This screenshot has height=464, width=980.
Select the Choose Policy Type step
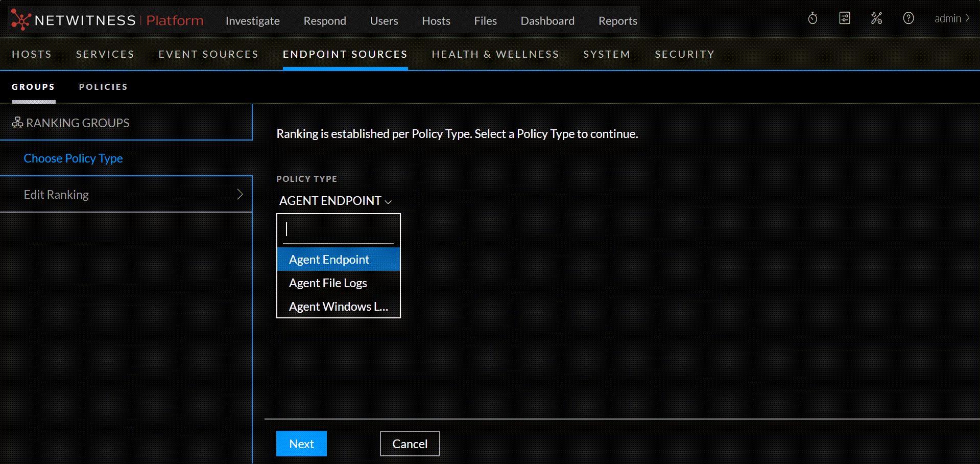[x=73, y=158]
